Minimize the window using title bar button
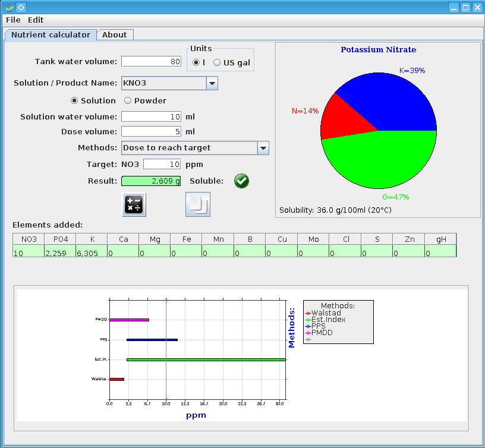Viewport: 485px width, 448px height. tap(453, 8)
